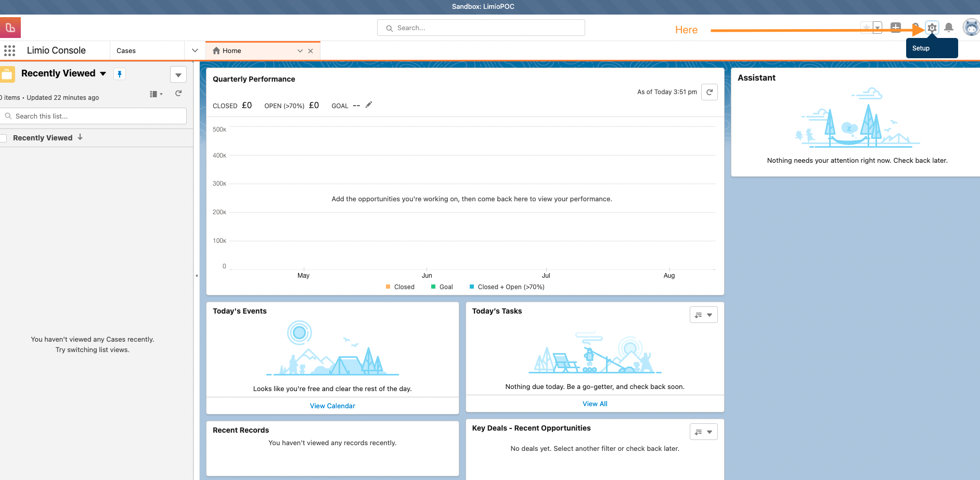This screenshot has width=980, height=480.
Task: Click the Quarterly Performance heading
Action: coord(254,79)
